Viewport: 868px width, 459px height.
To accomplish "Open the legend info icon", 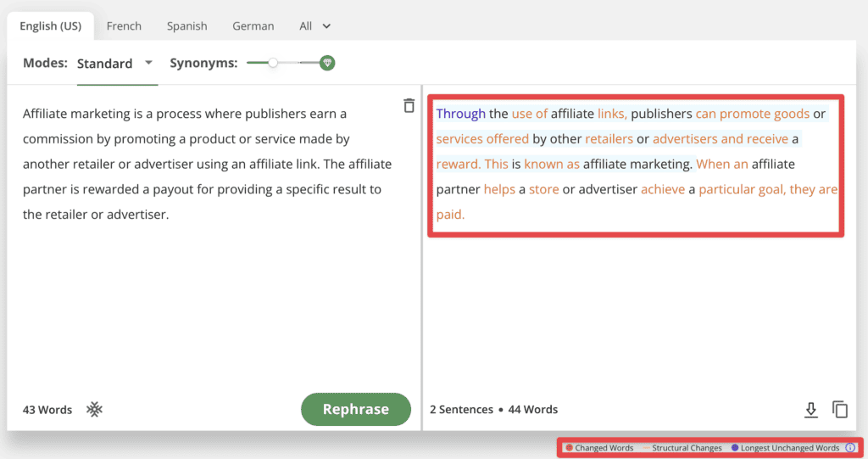I will [850, 447].
